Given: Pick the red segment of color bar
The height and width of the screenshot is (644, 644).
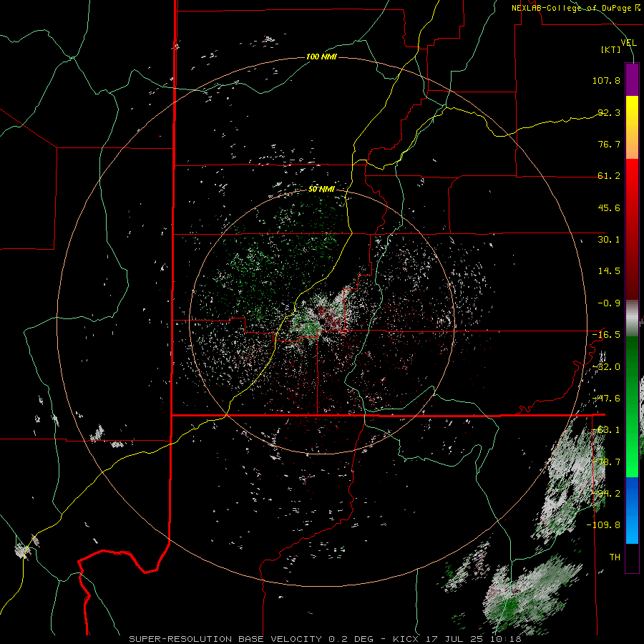Looking at the screenshot, I should pos(632,229).
